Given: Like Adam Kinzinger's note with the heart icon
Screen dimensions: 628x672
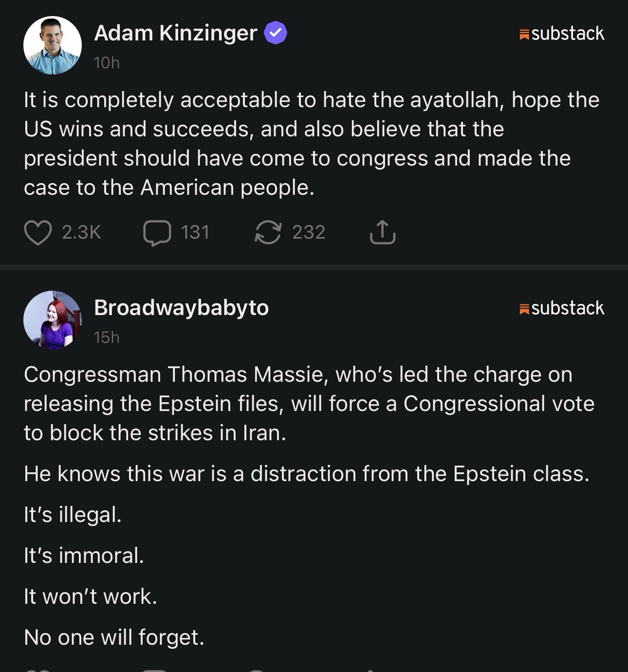Looking at the screenshot, I should coord(38,233).
